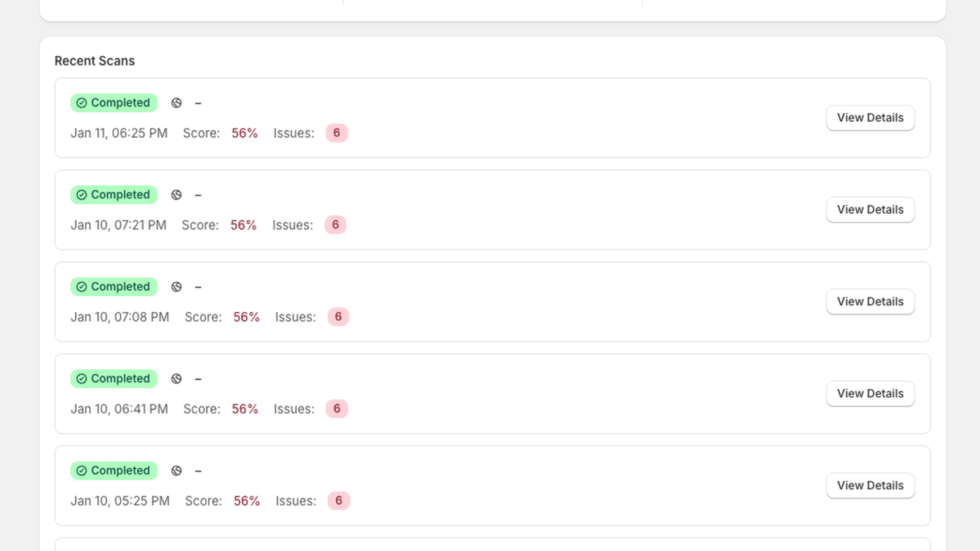This screenshot has width=980, height=551.
Task: Click issues badge on Jan 10, 06:41 PM scan
Action: tap(336, 408)
